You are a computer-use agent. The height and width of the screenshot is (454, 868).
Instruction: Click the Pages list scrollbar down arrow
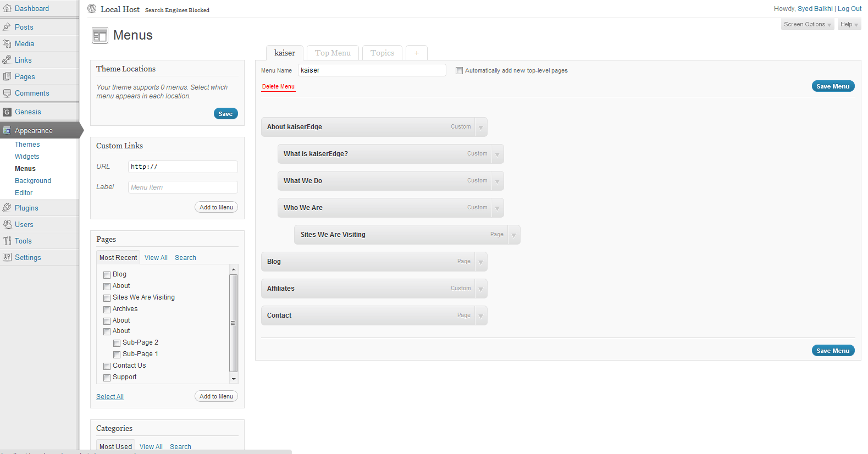tap(234, 379)
